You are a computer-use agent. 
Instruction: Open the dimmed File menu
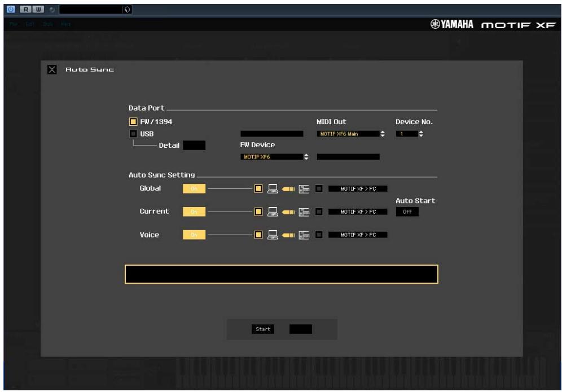tap(14, 24)
